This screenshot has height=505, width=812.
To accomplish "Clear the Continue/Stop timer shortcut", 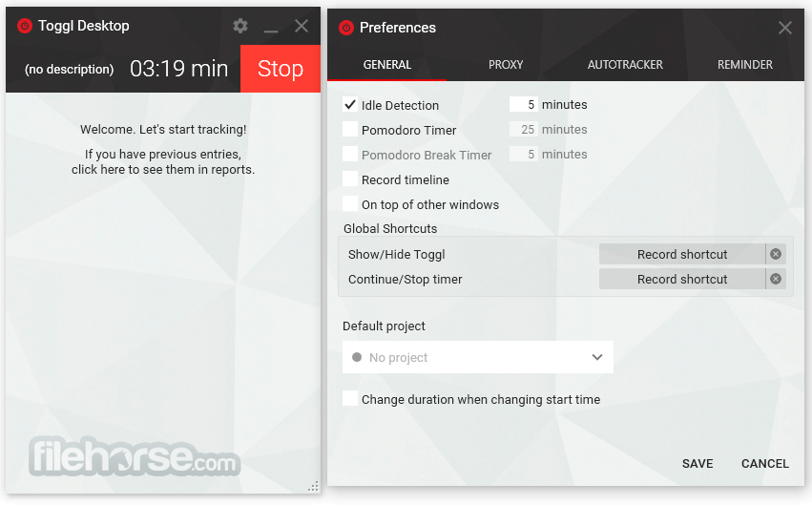I will click(775, 279).
